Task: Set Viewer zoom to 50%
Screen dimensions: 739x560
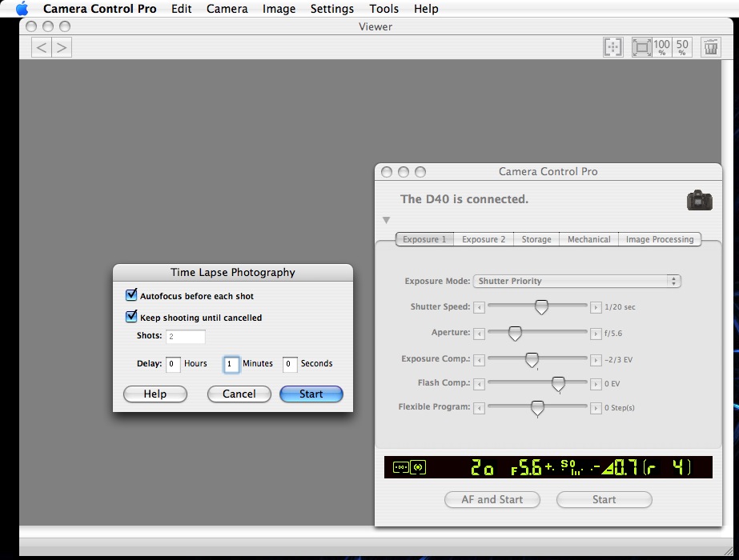Action: click(682, 47)
